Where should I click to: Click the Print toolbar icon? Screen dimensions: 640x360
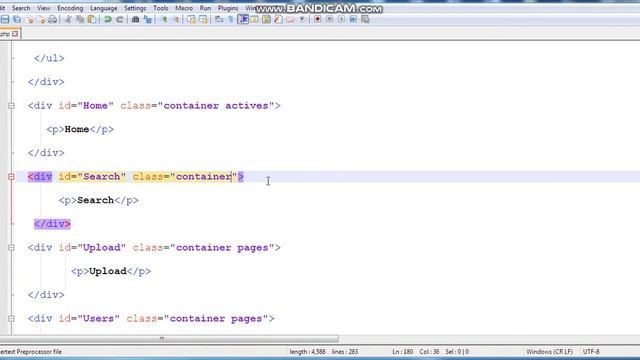point(53,19)
